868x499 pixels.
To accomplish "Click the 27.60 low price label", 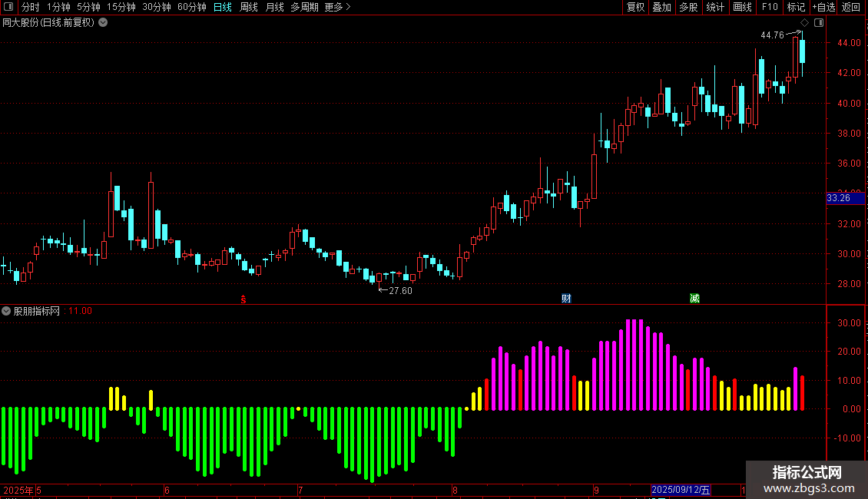I will tap(401, 291).
